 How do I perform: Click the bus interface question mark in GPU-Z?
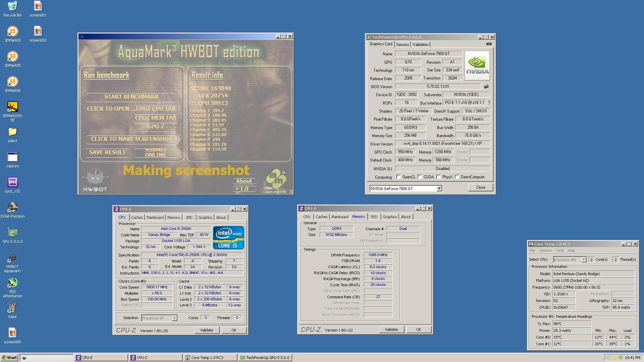[x=489, y=103]
